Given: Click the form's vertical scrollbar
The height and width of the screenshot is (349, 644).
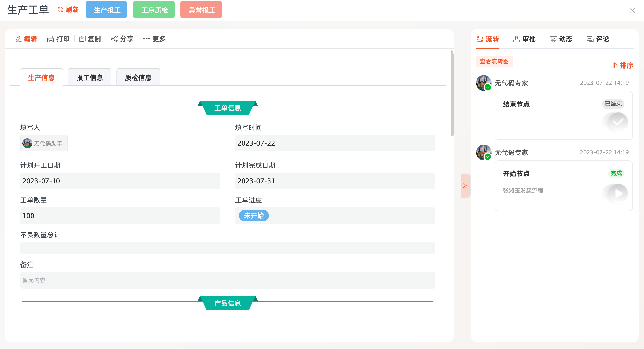Looking at the screenshot, I should tap(452, 93).
